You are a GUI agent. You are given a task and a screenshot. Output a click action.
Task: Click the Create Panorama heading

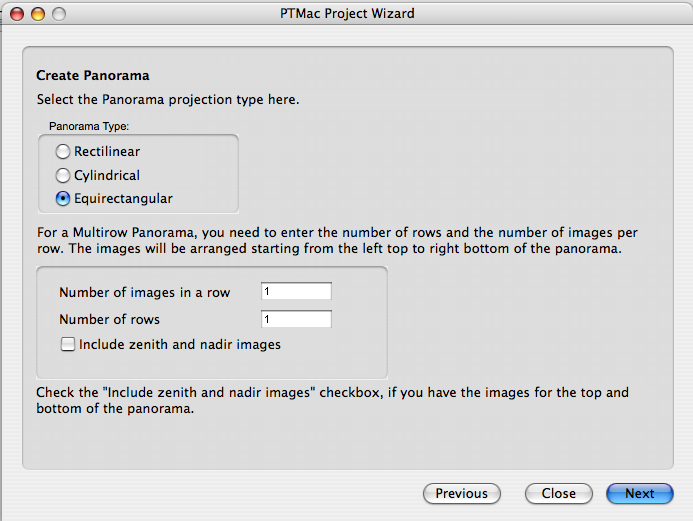92,75
